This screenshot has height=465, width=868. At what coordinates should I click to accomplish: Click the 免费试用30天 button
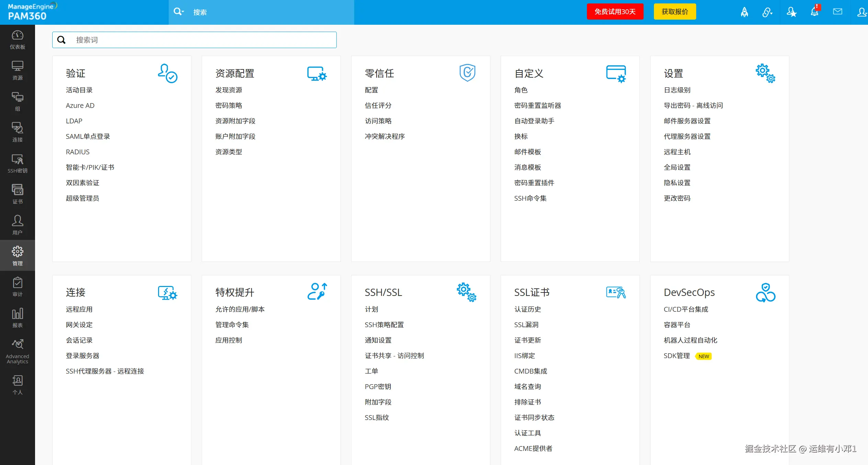tap(615, 12)
